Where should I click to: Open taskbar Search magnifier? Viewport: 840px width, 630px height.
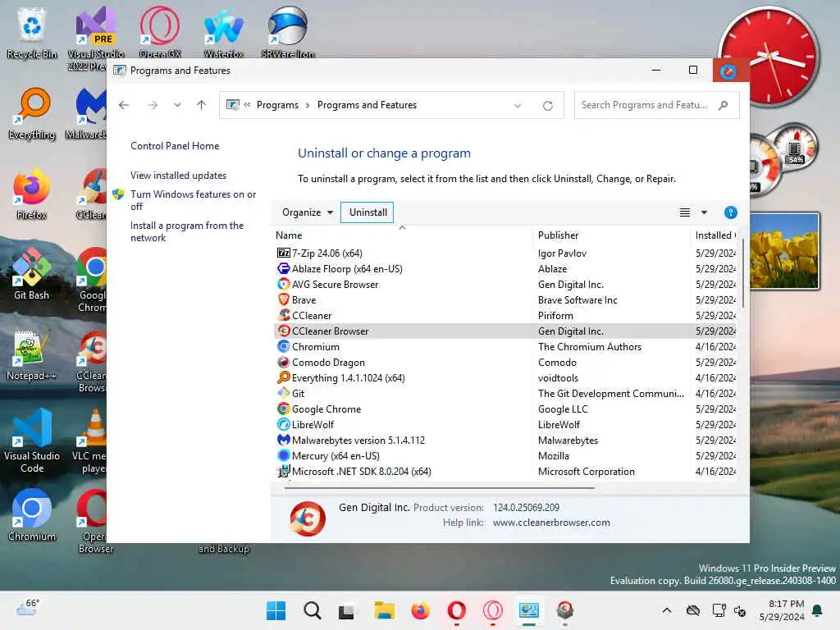pyautogui.click(x=312, y=610)
